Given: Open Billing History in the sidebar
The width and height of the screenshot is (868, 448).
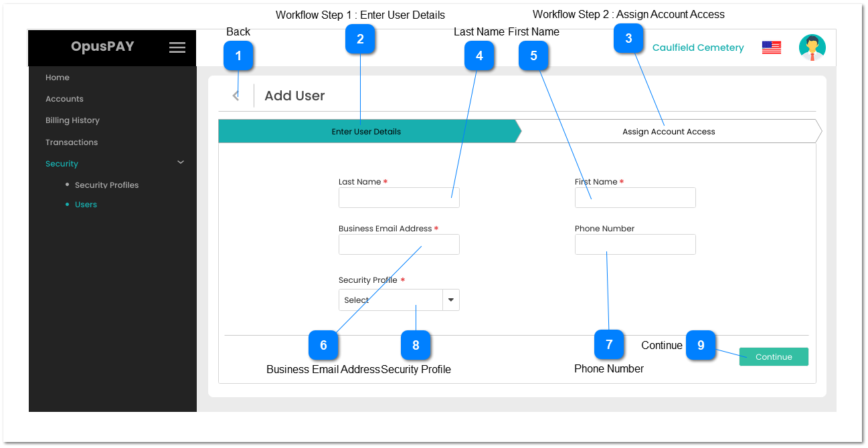Looking at the screenshot, I should pos(72,120).
